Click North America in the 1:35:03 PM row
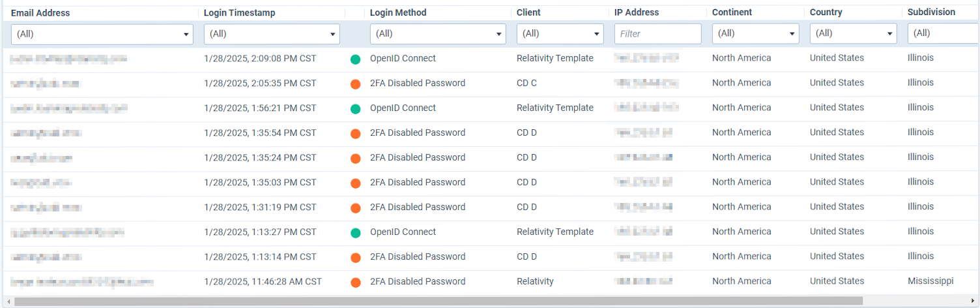980x308 pixels. [x=742, y=182]
